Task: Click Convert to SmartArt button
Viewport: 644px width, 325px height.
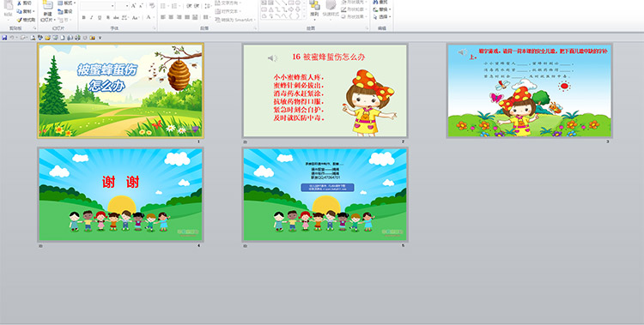Action: tap(235, 19)
